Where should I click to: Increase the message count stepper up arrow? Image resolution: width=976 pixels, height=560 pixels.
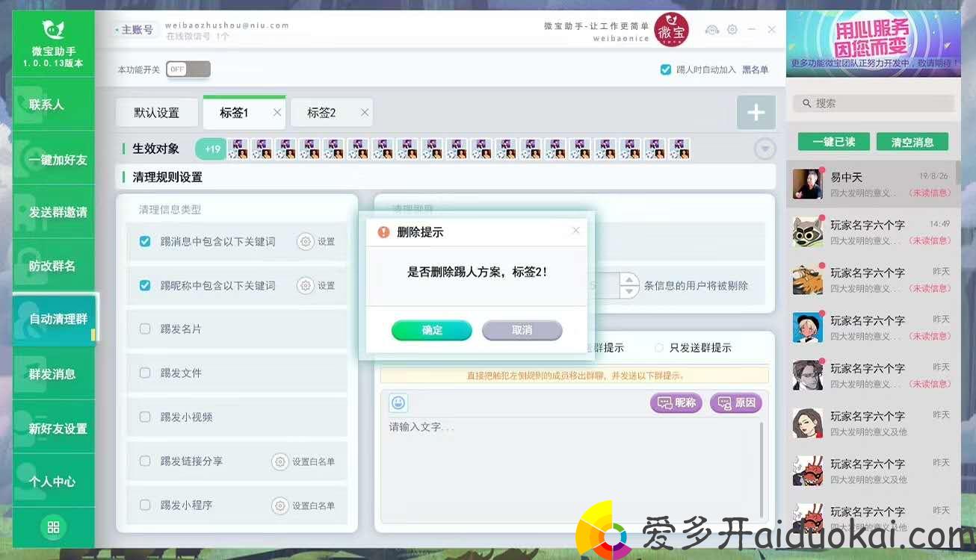629,279
